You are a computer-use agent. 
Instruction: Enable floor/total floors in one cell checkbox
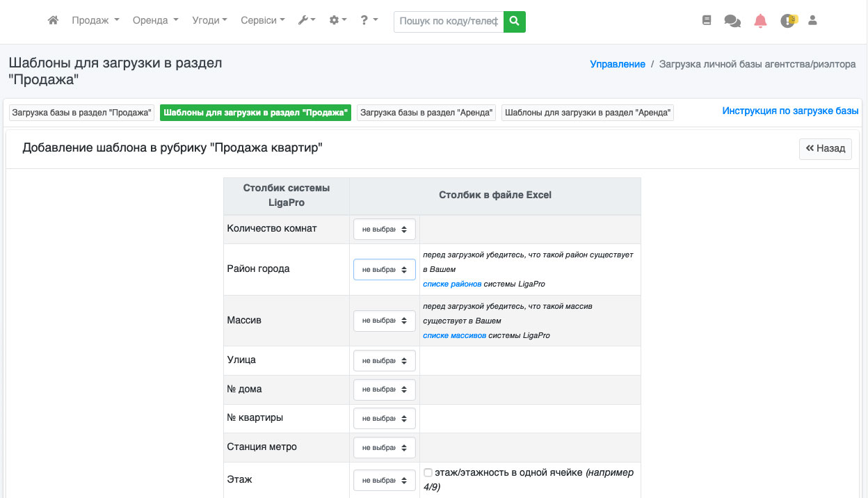428,473
